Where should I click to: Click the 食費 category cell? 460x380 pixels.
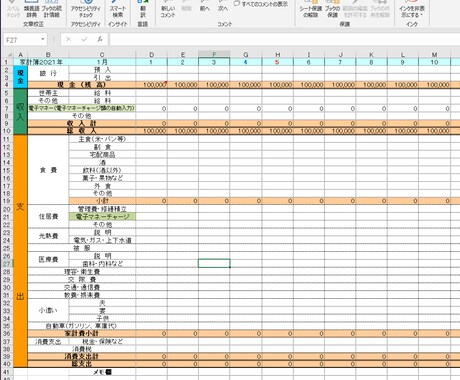click(48, 170)
